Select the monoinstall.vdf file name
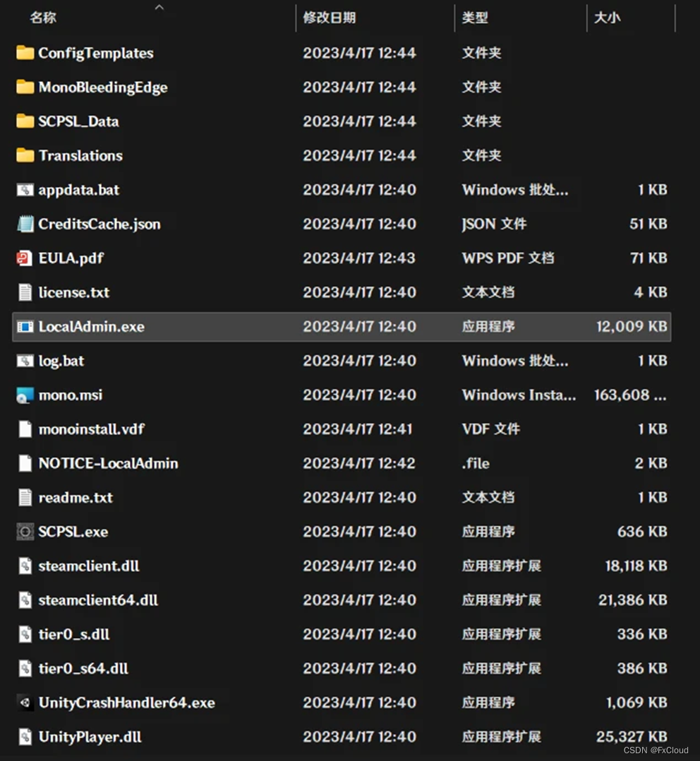The width and height of the screenshot is (700, 761). [91, 429]
